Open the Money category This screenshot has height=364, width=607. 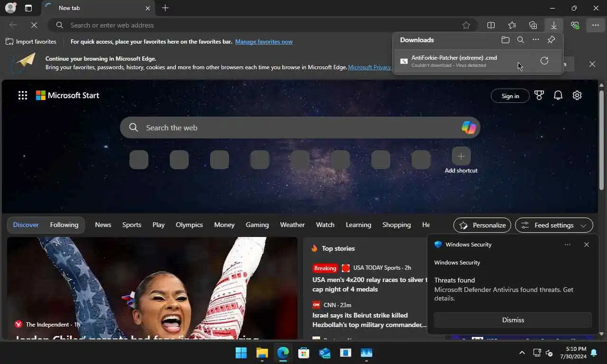point(224,225)
